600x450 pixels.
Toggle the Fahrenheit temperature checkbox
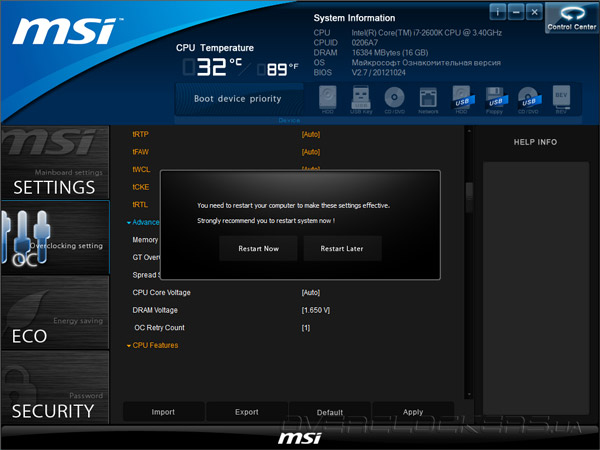point(261,70)
